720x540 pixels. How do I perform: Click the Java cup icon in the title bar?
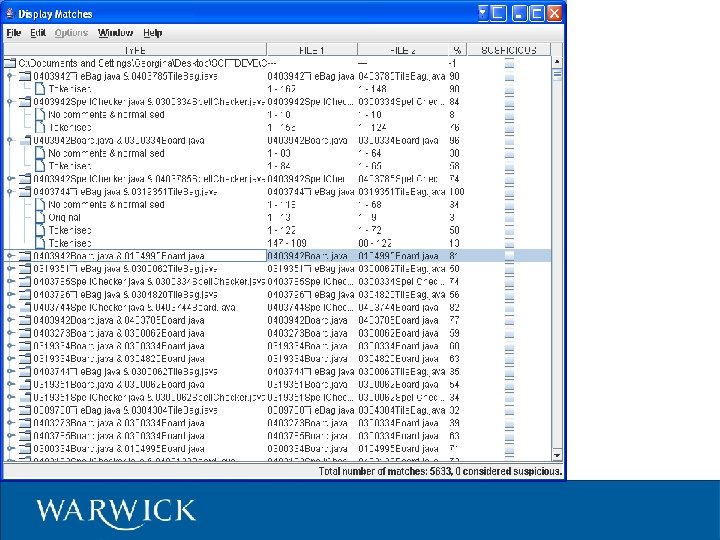pos(10,14)
